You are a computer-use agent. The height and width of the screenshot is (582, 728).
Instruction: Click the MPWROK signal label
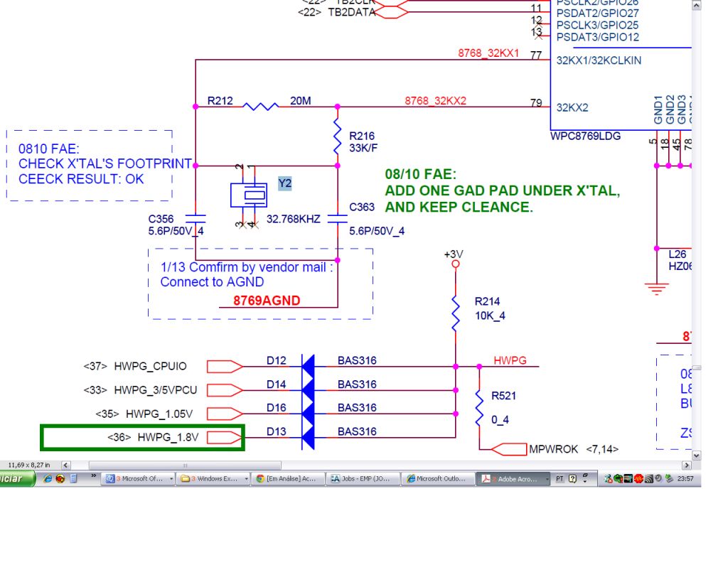click(553, 449)
